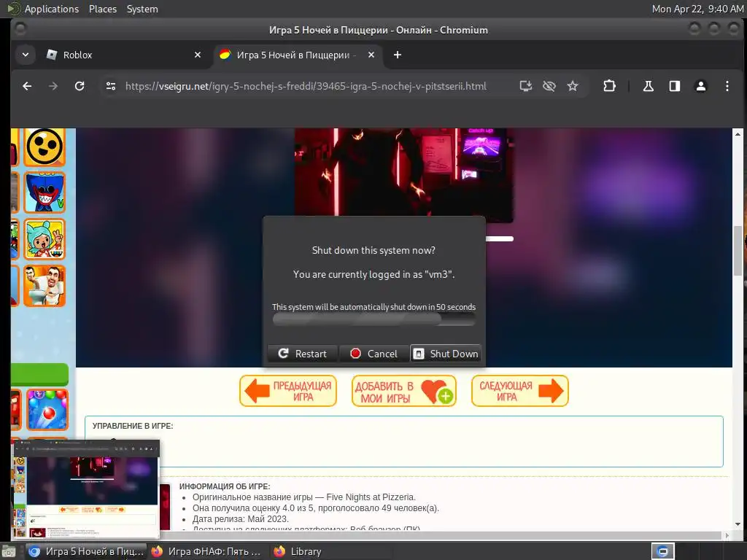Click the white loading bar under game image

click(499, 239)
